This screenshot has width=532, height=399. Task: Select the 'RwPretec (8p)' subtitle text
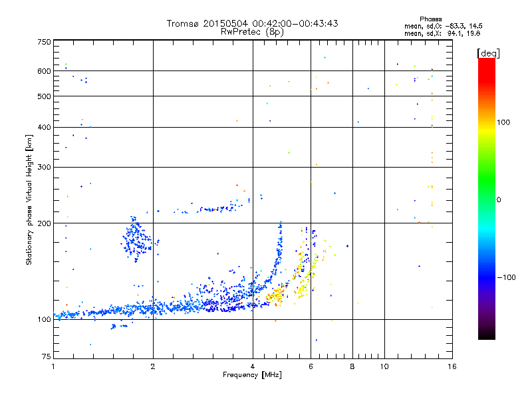point(252,32)
